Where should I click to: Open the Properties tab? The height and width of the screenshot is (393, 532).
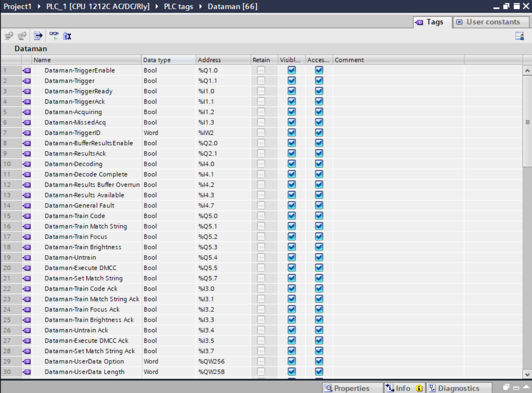(x=347, y=388)
